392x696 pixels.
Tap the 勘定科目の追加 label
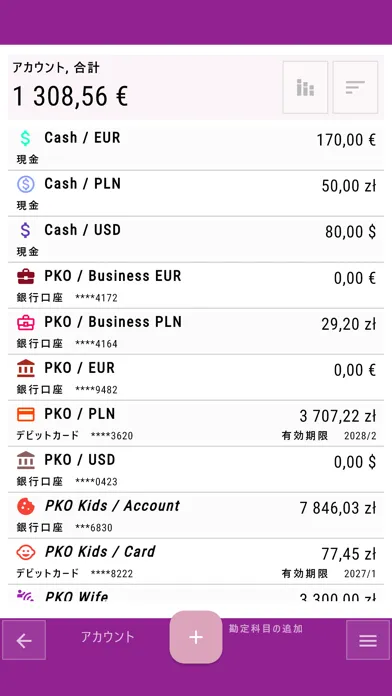pyautogui.click(x=266, y=629)
